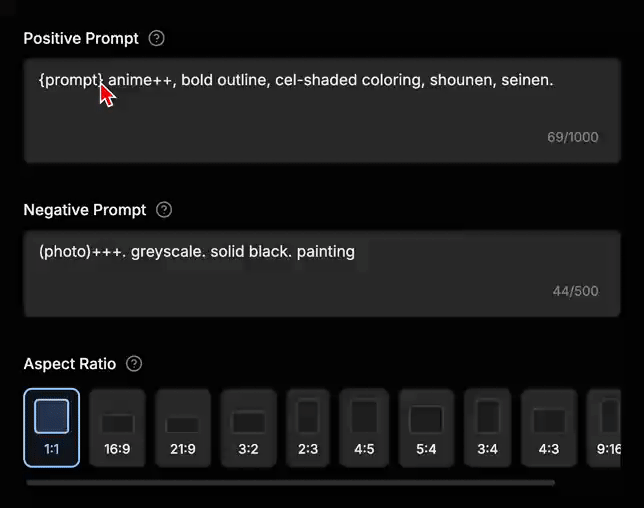Screen dimensions: 644x508
Task: Set aspect ratio to 4:3
Action: point(549,428)
